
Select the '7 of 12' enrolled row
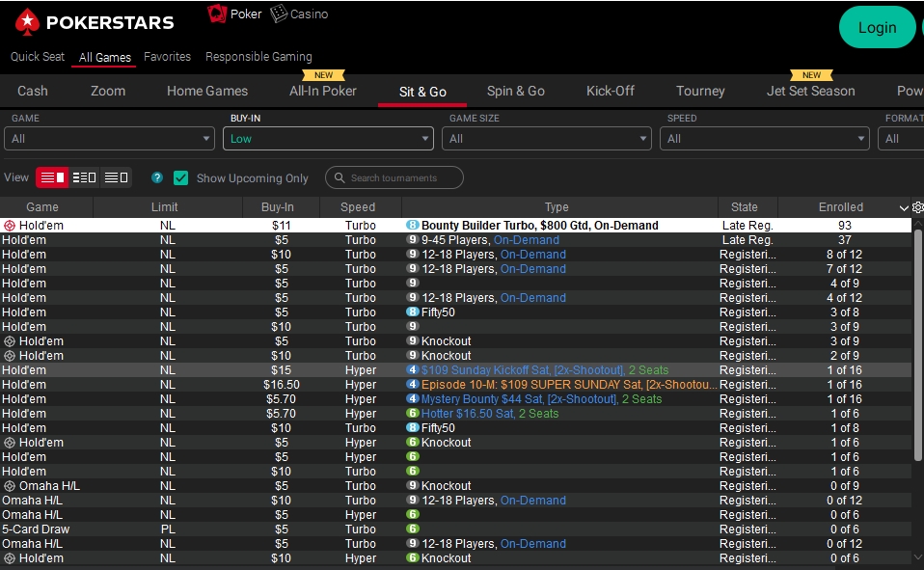[x=455, y=269]
